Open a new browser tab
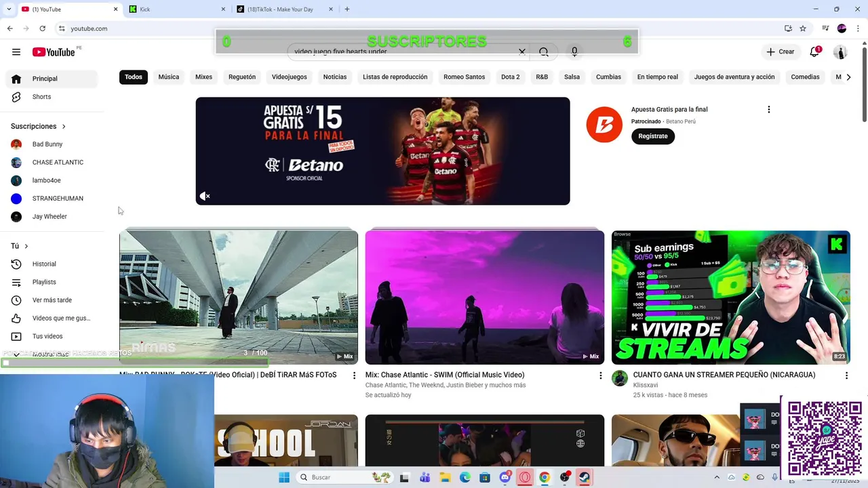The height and width of the screenshot is (488, 868). pos(347,9)
